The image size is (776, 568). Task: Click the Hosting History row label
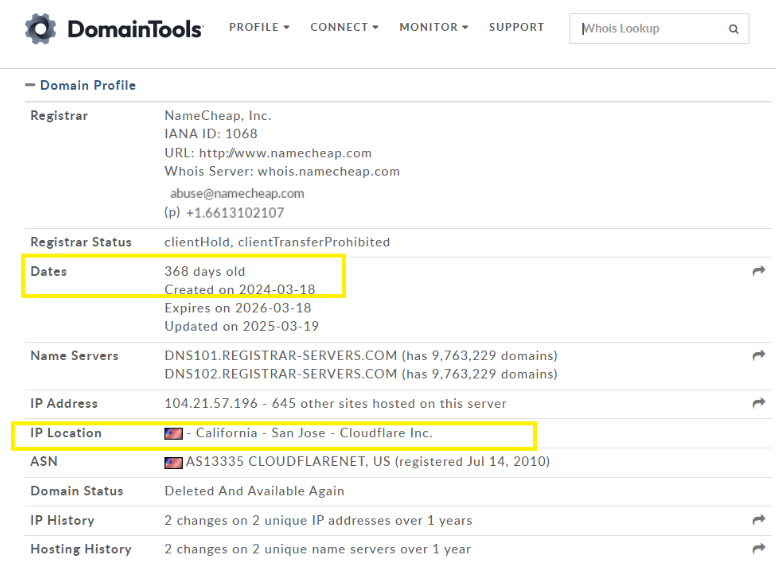point(81,549)
